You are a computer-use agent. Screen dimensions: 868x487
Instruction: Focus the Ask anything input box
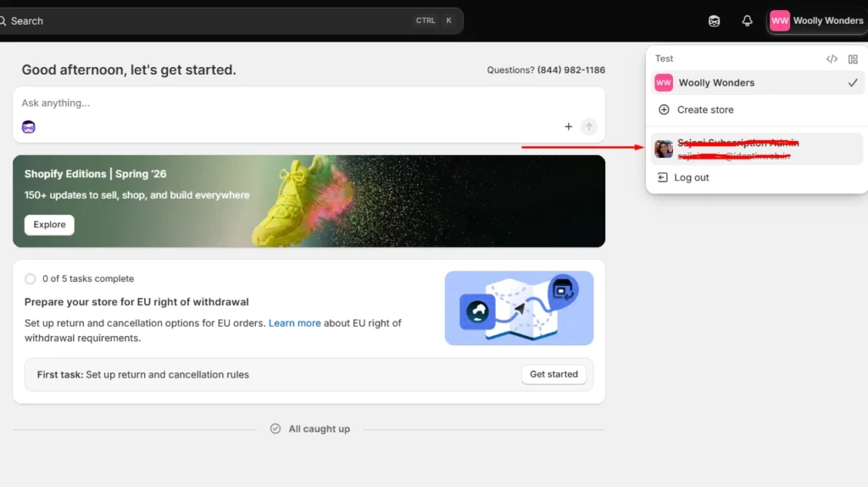point(309,103)
